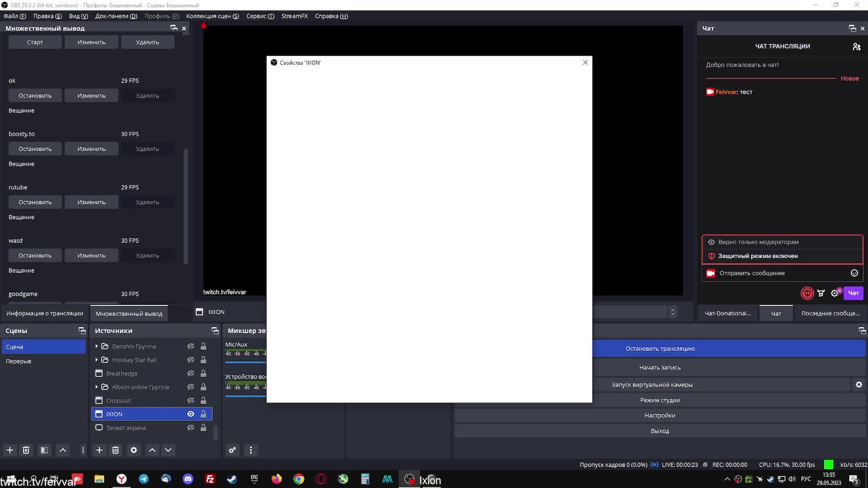
Task: Open source properties gear in Sources toolbar
Action: point(134,450)
